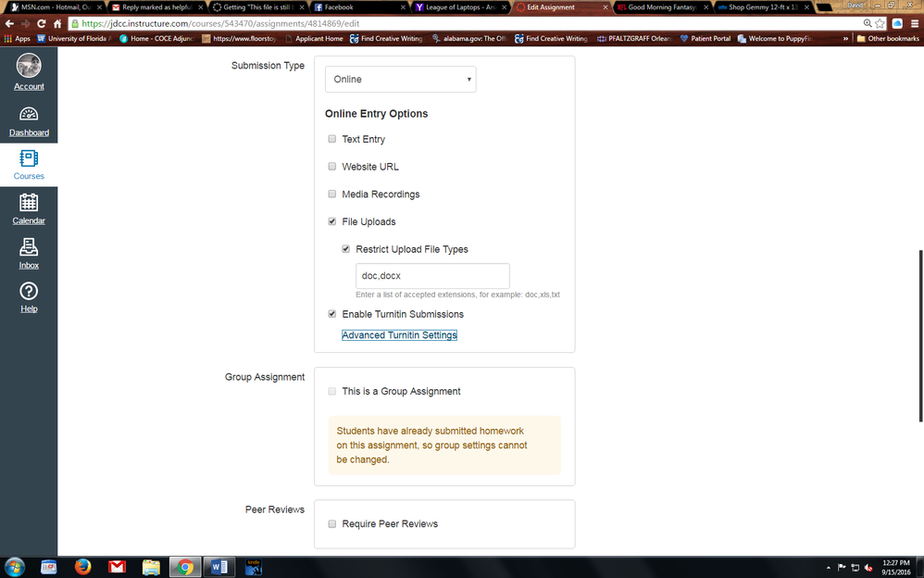The height and width of the screenshot is (578, 924).
Task: Open the Help question mark icon
Action: pos(29,292)
